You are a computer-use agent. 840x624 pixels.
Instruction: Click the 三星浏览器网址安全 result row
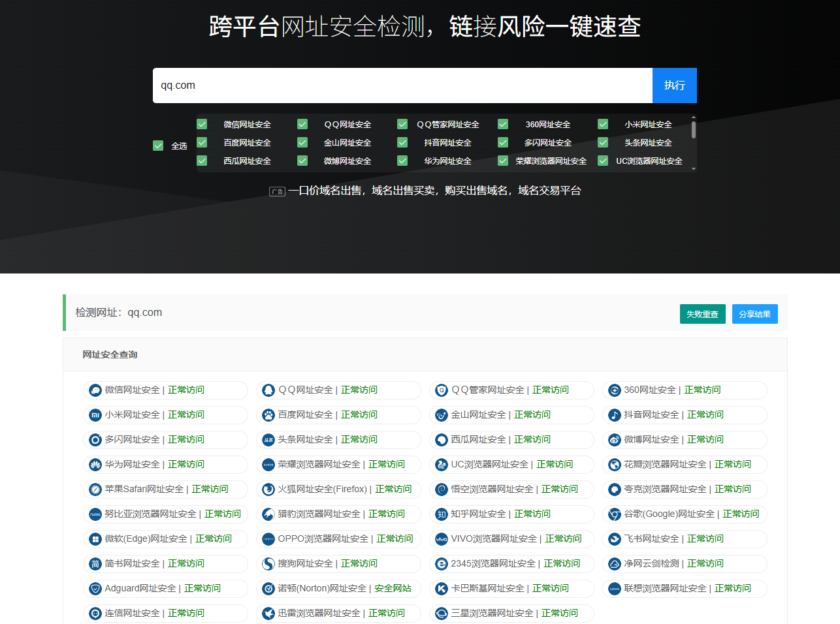tap(512, 614)
